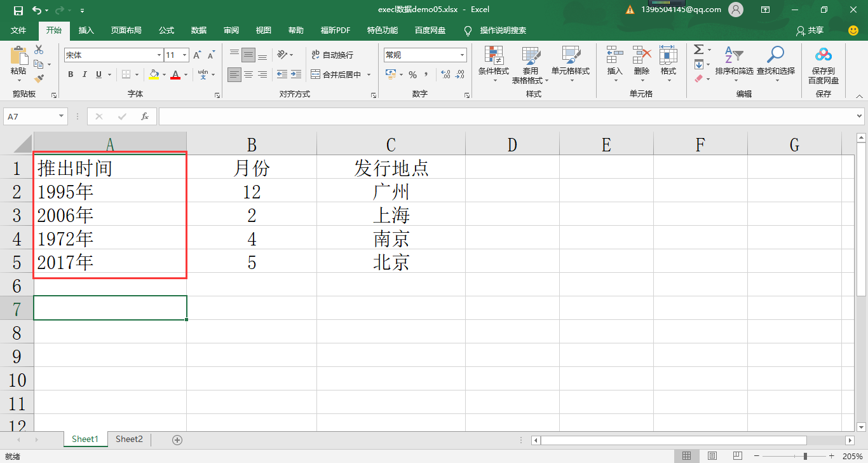The height and width of the screenshot is (463, 868).
Task: Switch to the 页面布局 tab
Action: coord(126,31)
